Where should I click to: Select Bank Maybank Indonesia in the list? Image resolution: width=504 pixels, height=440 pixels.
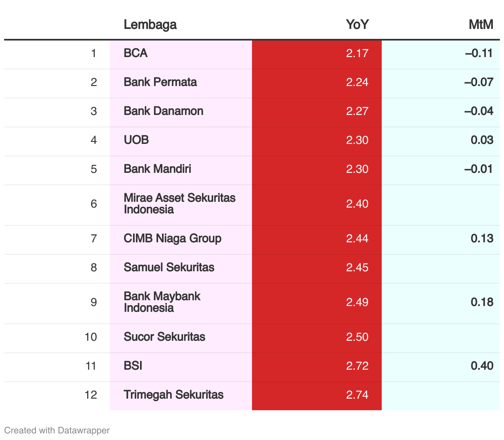[x=162, y=302]
